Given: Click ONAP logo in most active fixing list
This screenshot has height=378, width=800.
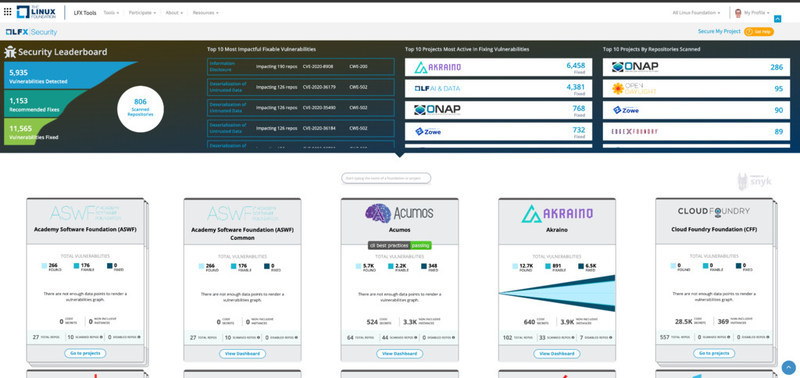Looking at the screenshot, I should (x=437, y=110).
